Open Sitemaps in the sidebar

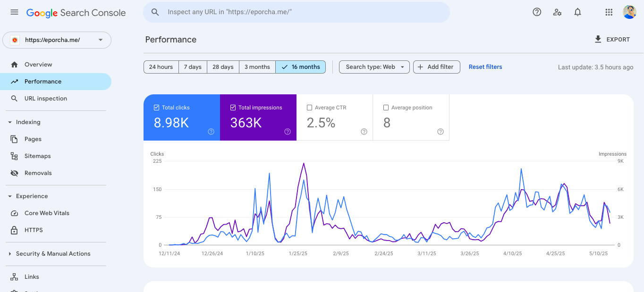[x=56, y=156]
